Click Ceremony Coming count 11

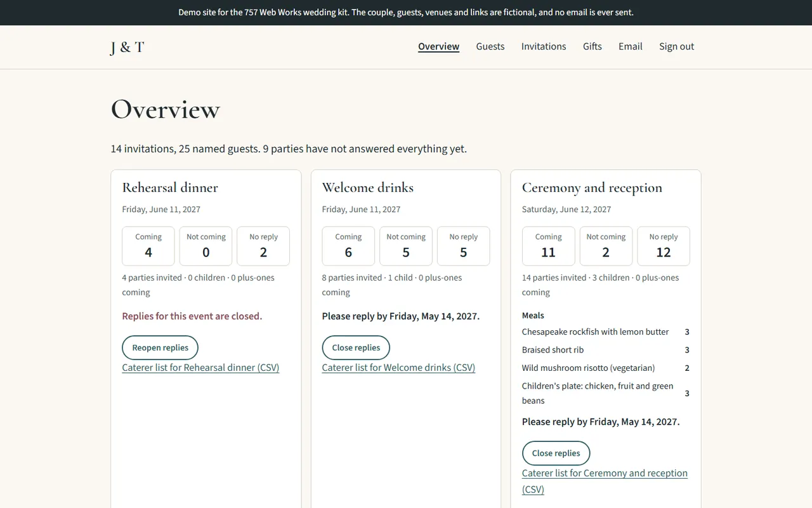coord(548,246)
